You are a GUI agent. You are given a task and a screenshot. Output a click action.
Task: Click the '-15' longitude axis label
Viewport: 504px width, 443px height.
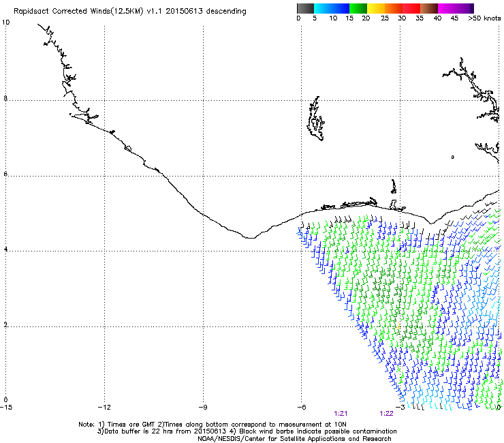pyautogui.click(x=6, y=408)
